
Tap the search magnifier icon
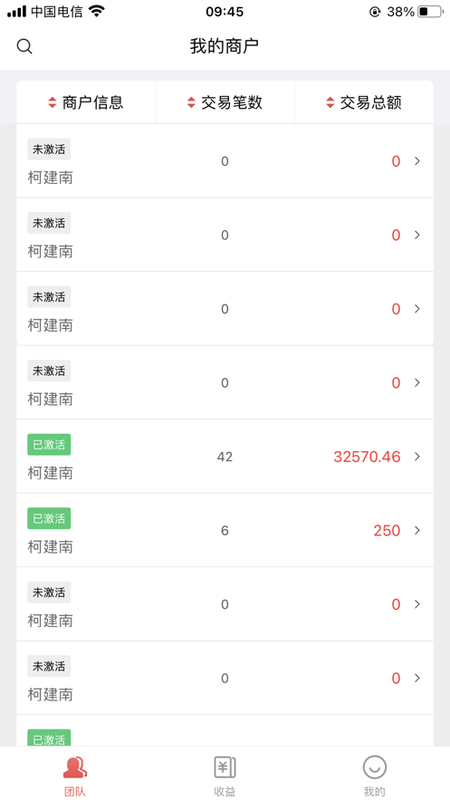click(24, 46)
